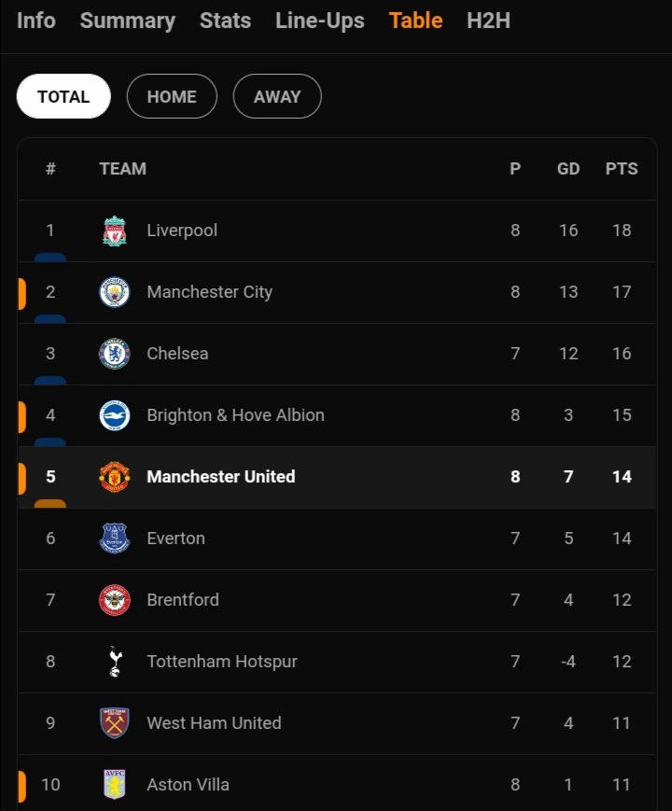The width and height of the screenshot is (672, 811).
Task: Click the Manchester United club crest
Action: [114, 477]
